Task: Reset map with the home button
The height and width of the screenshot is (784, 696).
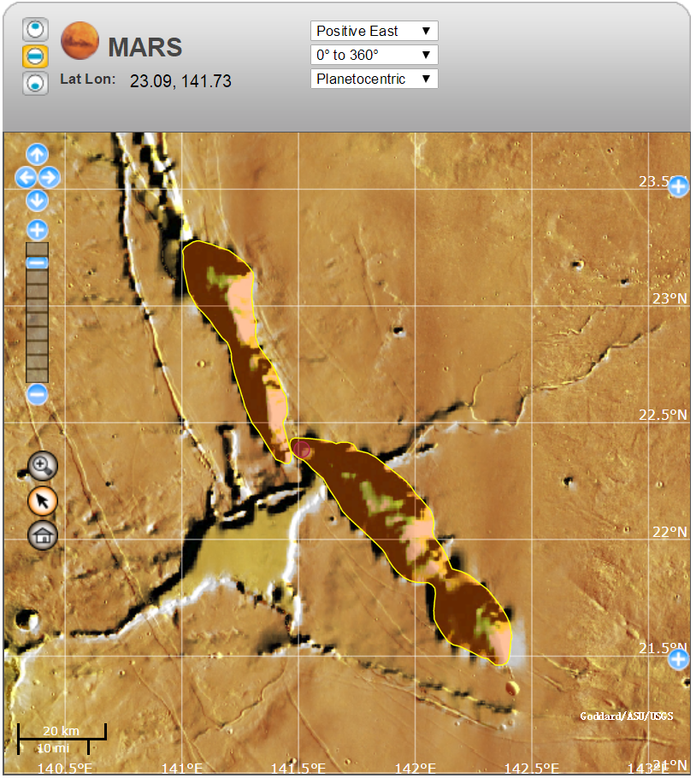Action: click(43, 535)
